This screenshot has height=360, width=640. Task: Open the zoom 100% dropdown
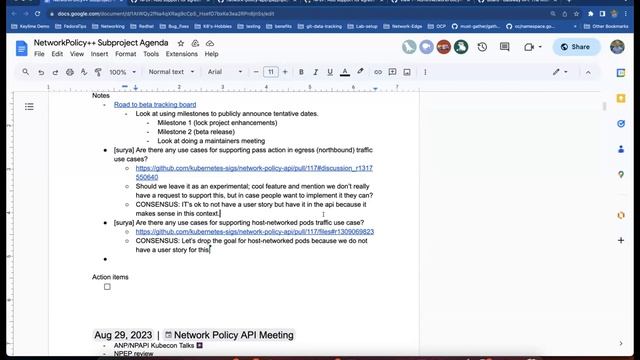click(x=122, y=72)
